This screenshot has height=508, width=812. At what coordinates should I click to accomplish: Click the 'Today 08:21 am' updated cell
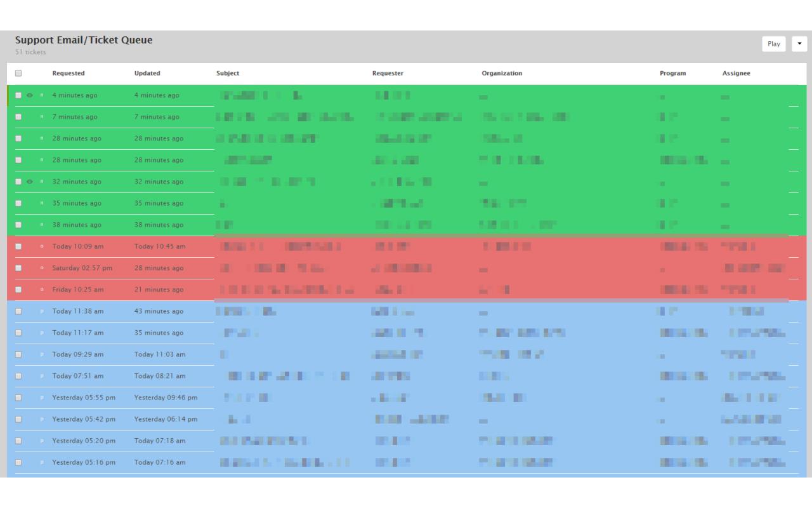[x=160, y=376]
